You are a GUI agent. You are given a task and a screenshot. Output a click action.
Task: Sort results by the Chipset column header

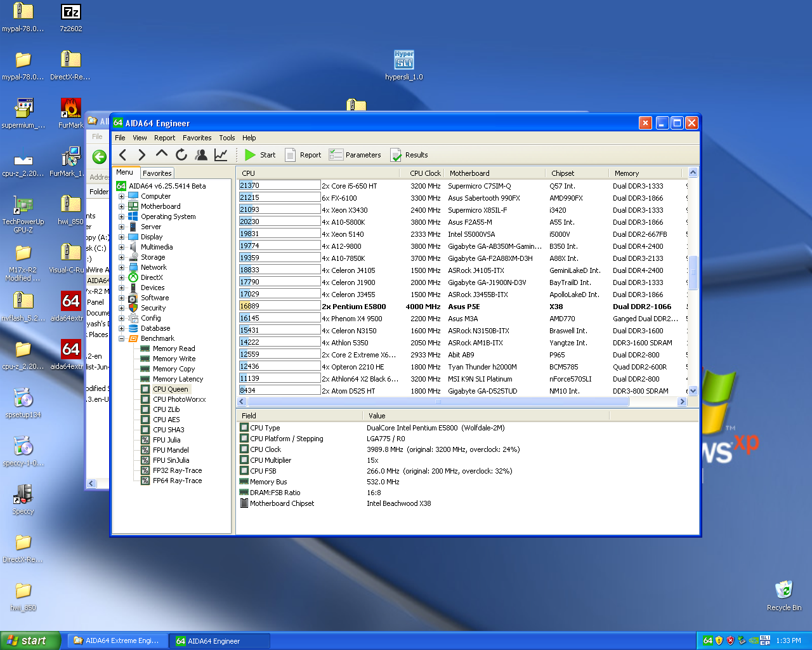point(577,173)
